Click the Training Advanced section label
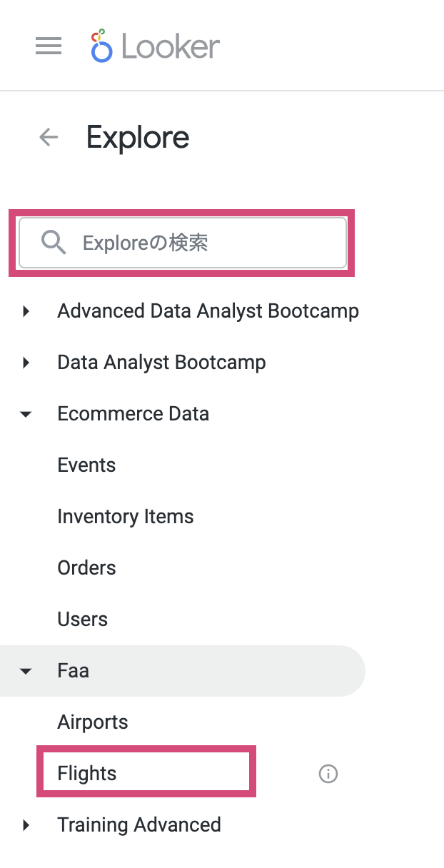444x868 pixels. [138, 825]
